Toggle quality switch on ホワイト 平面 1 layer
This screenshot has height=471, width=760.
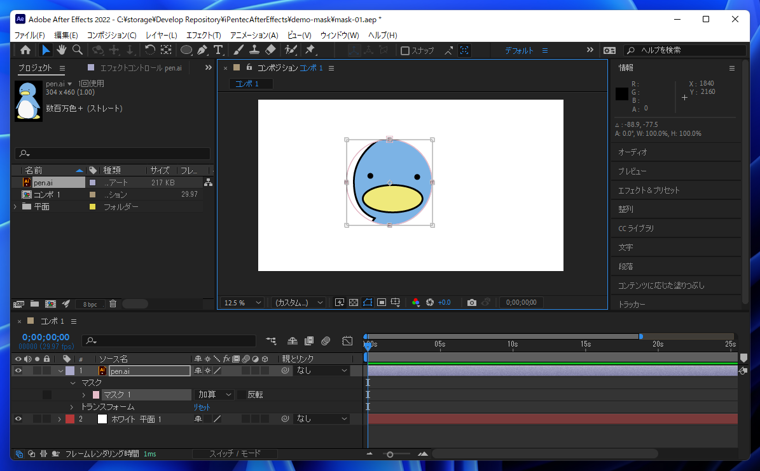click(217, 419)
